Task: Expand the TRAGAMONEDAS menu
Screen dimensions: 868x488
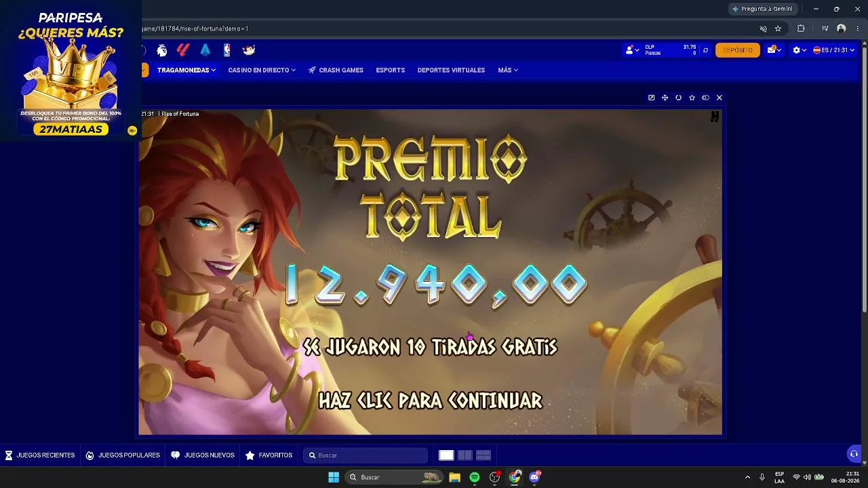Action: point(186,70)
